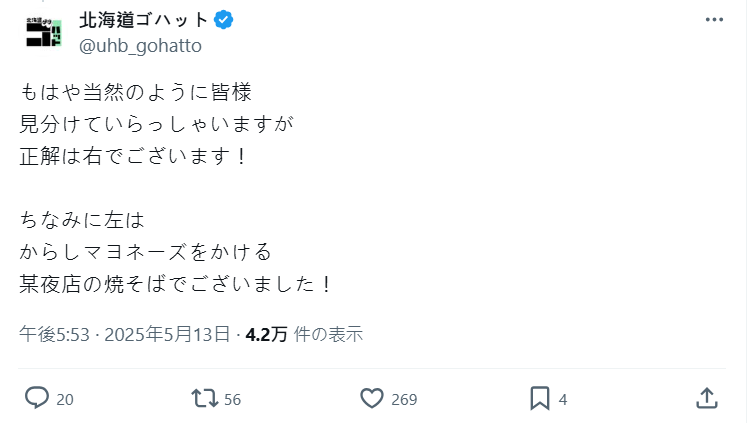The height and width of the screenshot is (423, 751).
Task: Open the 北海道ゴハット profile avatar
Action: point(44,32)
